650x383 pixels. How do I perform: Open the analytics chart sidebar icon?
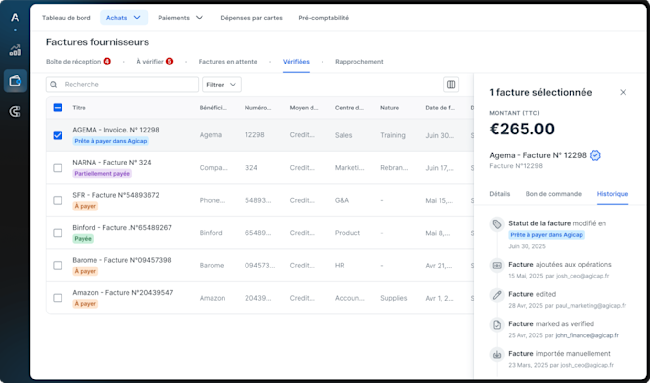point(15,50)
